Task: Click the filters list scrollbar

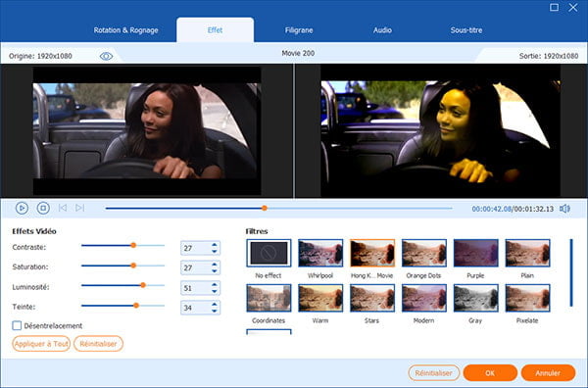Action: coord(571,273)
